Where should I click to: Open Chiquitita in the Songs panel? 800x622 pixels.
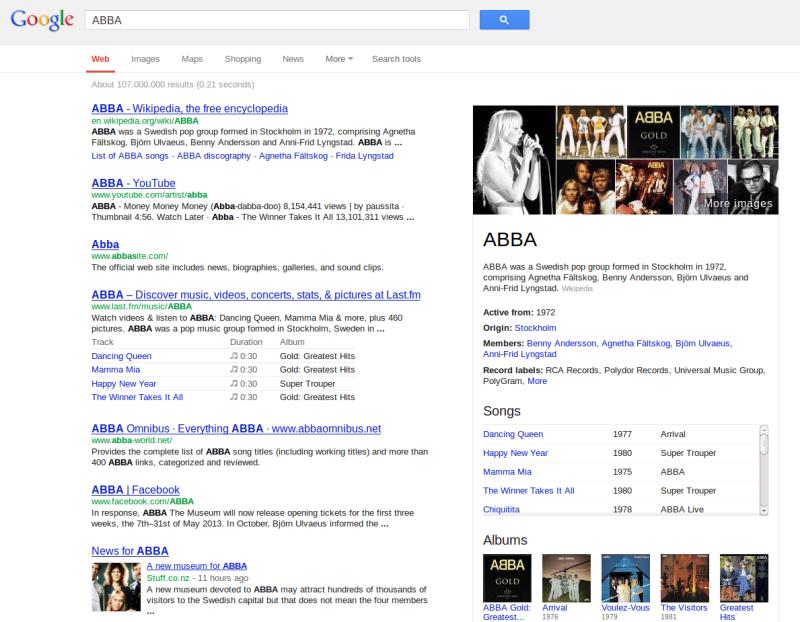[x=501, y=509]
